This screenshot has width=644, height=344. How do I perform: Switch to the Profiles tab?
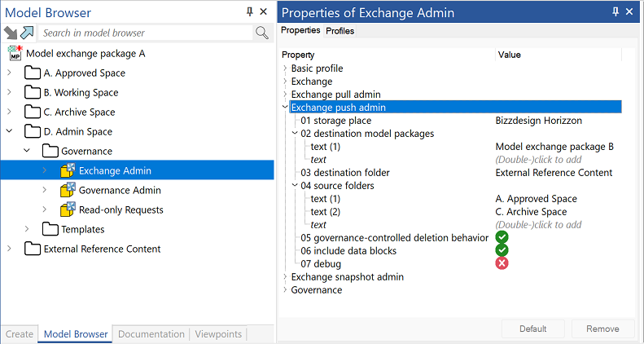click(340, 31)
